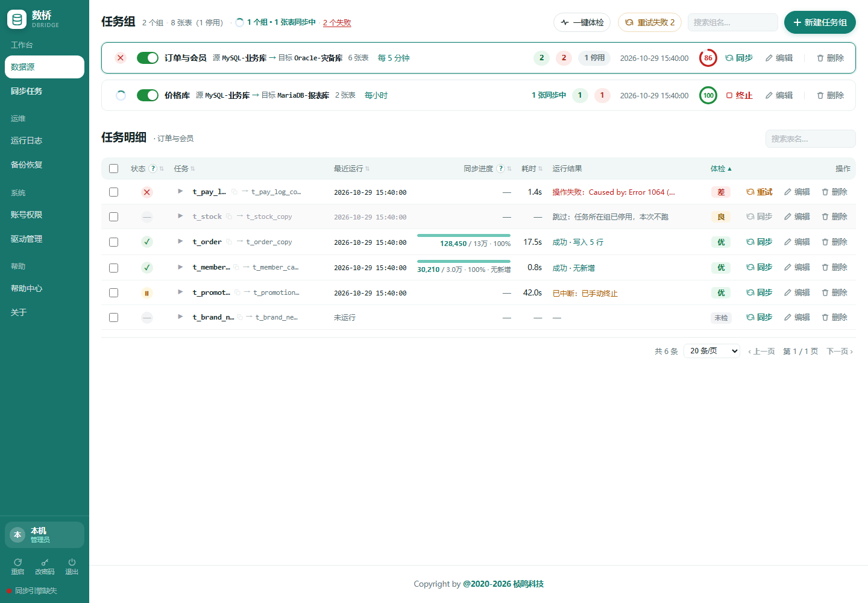Sync the t_brand_n… task

click(759, 317)
